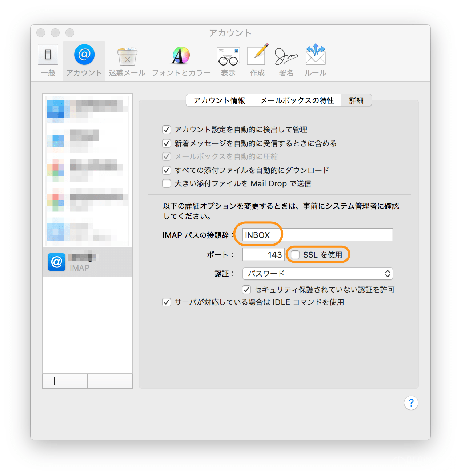Select the アカウント toolbar icon

click(x=84, y=60)
